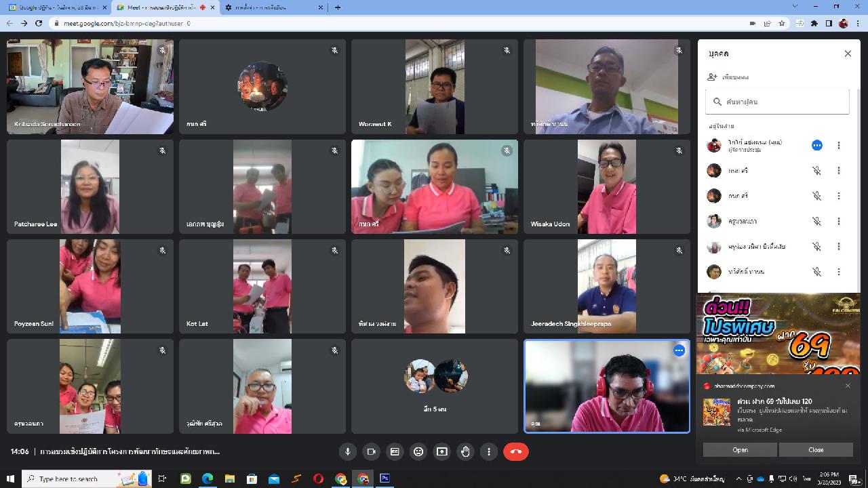868x488 pixels.
Task: Open the Windows Start menu
Action: coord(10,479)
